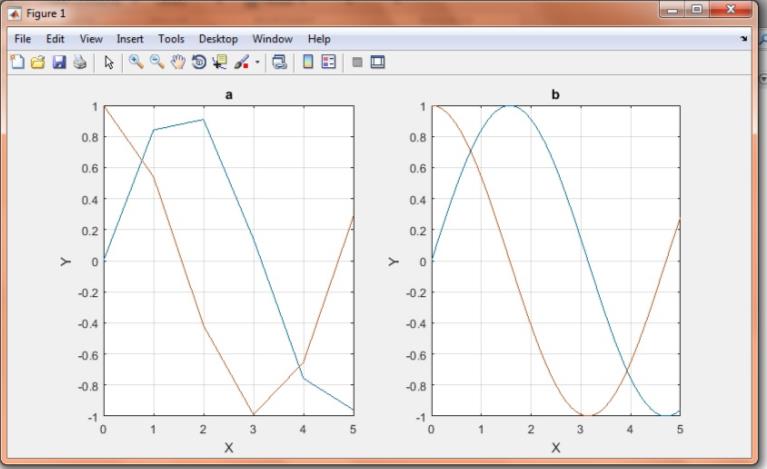This screenshot has width=767, height=469.
Task: Select the Brush/Select Data tool
Action: click(x=242, y=62)
